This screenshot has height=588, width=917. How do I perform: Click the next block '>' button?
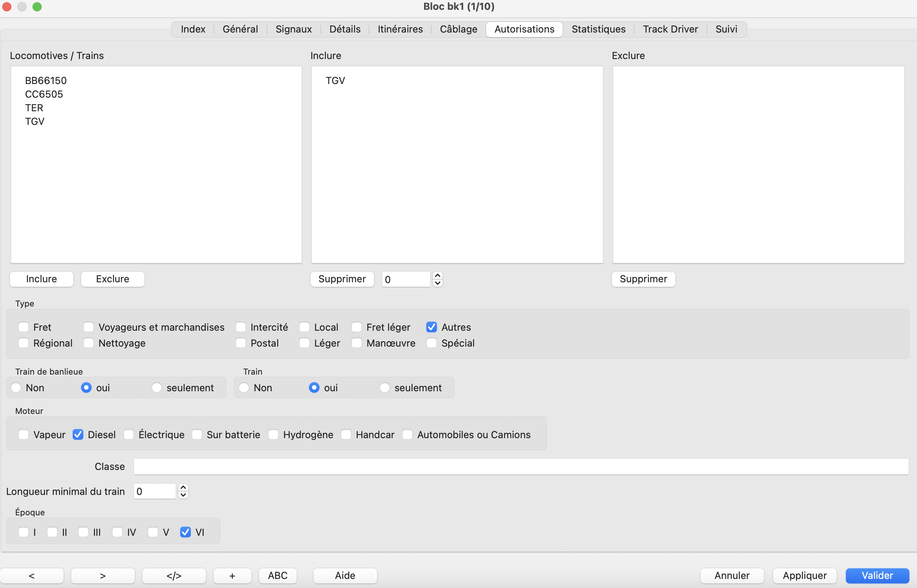point(102,576)
